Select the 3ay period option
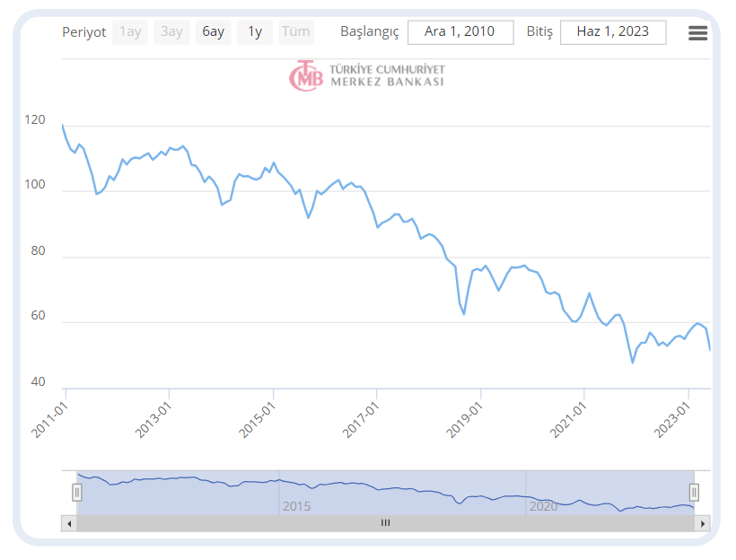The height and width of the screenshot is (560, 736). [x=171, y=32]
